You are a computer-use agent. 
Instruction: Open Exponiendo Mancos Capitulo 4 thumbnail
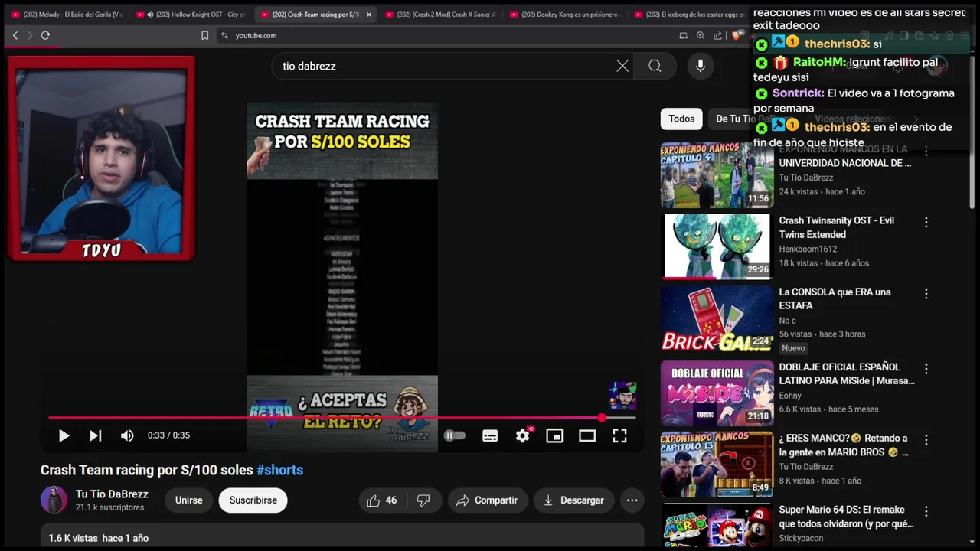[x=717, y=175]
